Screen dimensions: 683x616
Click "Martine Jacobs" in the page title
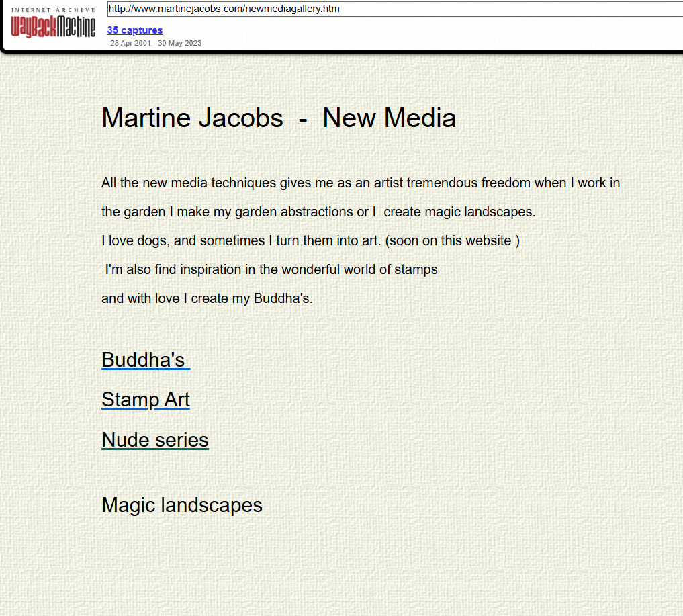tap(192, 118)
